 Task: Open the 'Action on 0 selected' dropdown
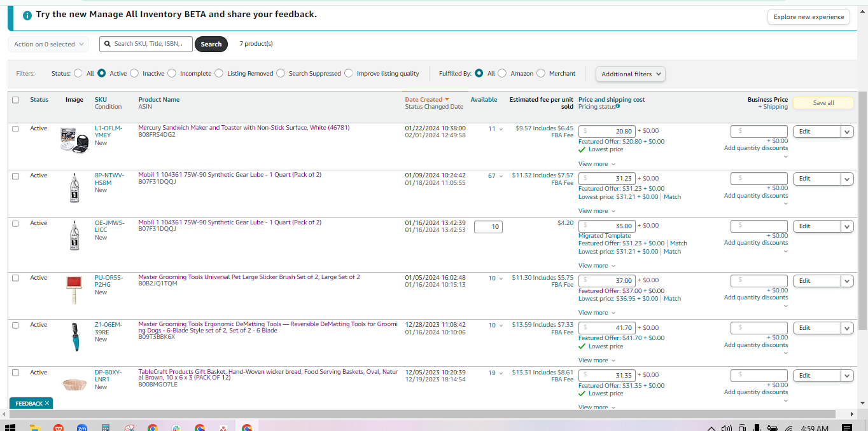(x=50, y=44)
